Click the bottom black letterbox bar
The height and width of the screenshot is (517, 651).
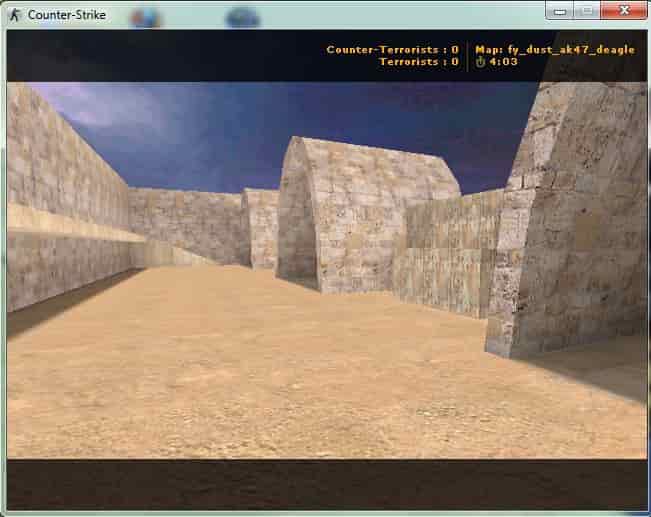click(327, 484)
